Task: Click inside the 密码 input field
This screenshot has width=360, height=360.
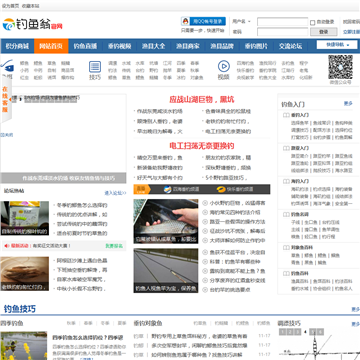Action: click(x=282, y=32)
